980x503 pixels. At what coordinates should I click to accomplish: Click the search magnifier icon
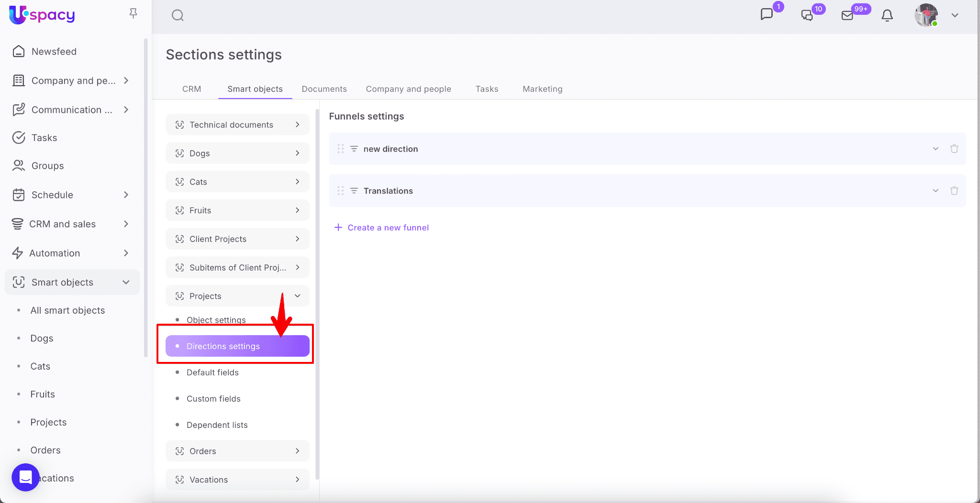point(178,15)
